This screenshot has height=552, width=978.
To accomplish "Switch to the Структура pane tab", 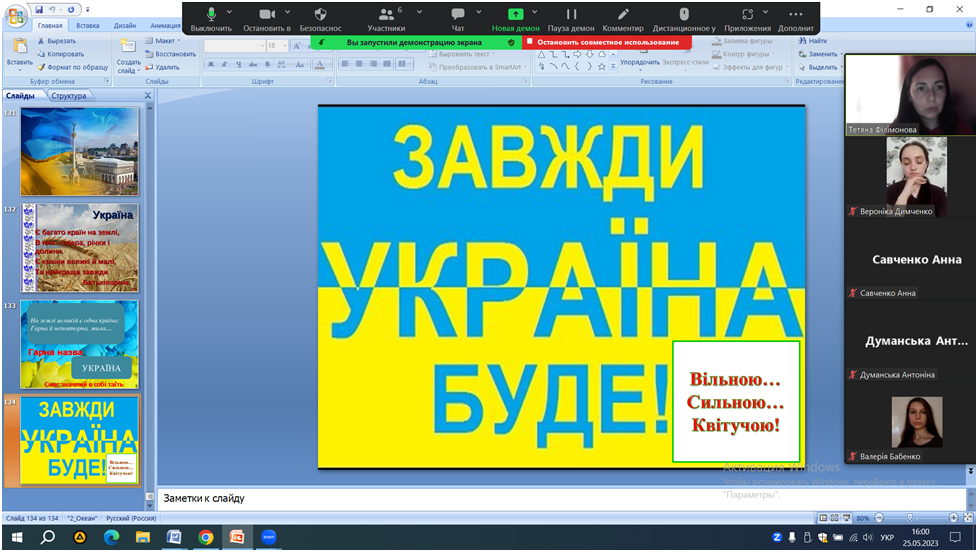I will [x=68, y=96].
